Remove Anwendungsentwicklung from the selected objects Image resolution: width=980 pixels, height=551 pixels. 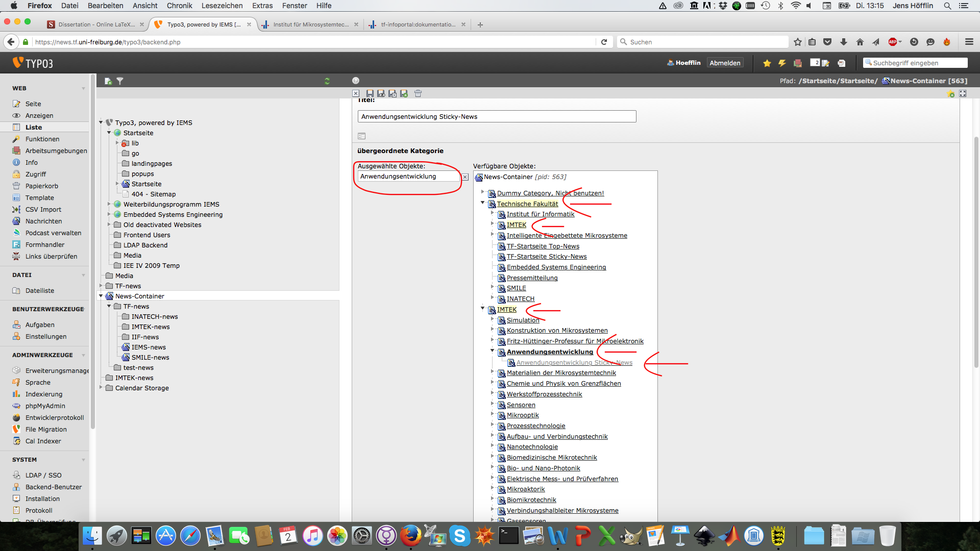point(465,177)
